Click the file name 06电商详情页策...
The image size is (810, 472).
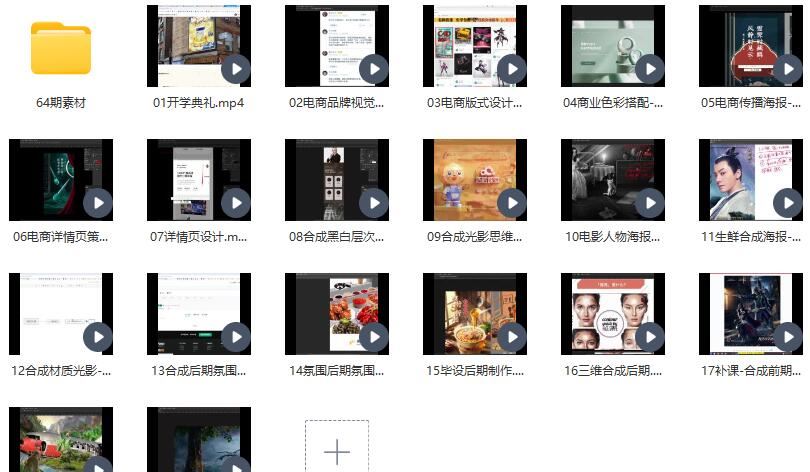tap(61, 237)
